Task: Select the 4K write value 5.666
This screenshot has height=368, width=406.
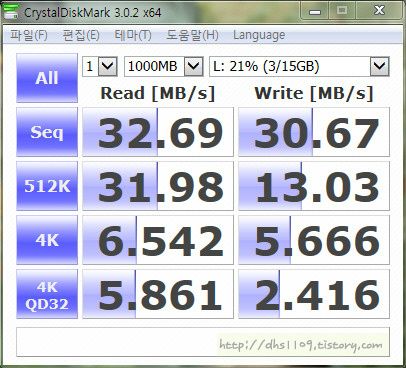Action: coord(314,240)
